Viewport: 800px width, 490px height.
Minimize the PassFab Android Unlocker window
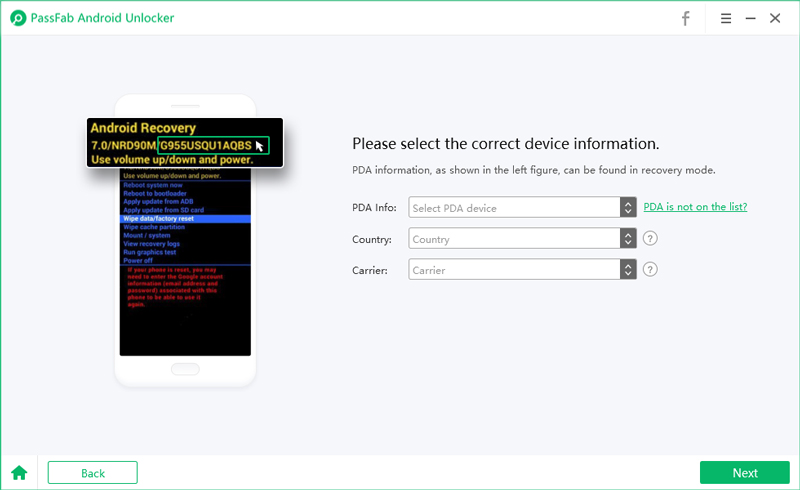[750, 18]
